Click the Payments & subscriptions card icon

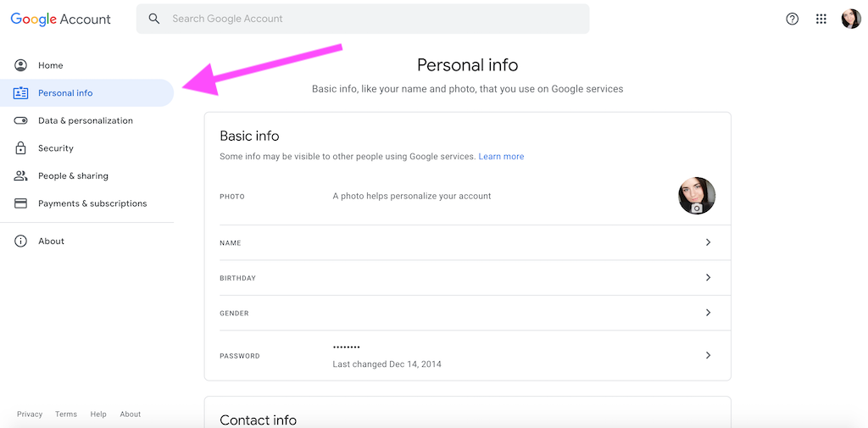pos(20,203)
